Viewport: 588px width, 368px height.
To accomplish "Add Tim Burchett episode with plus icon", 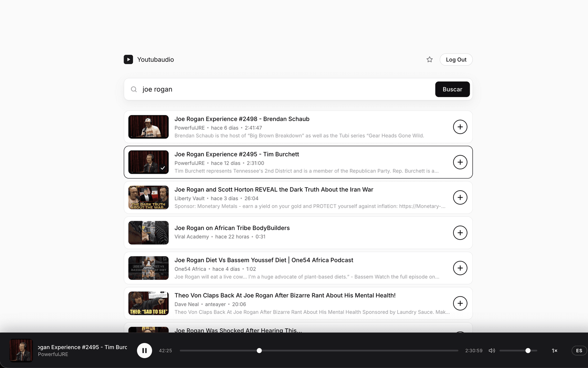I will (x=460, y=162).
